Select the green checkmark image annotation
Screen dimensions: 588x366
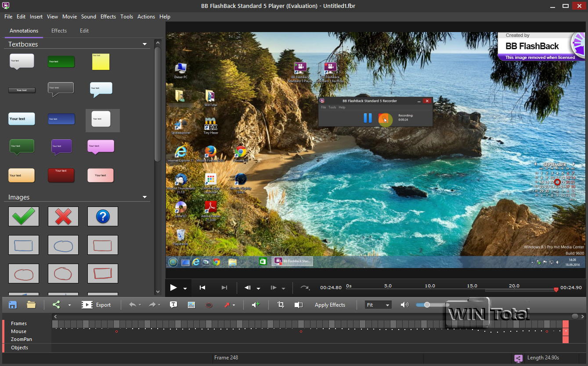tap(24, 216)
